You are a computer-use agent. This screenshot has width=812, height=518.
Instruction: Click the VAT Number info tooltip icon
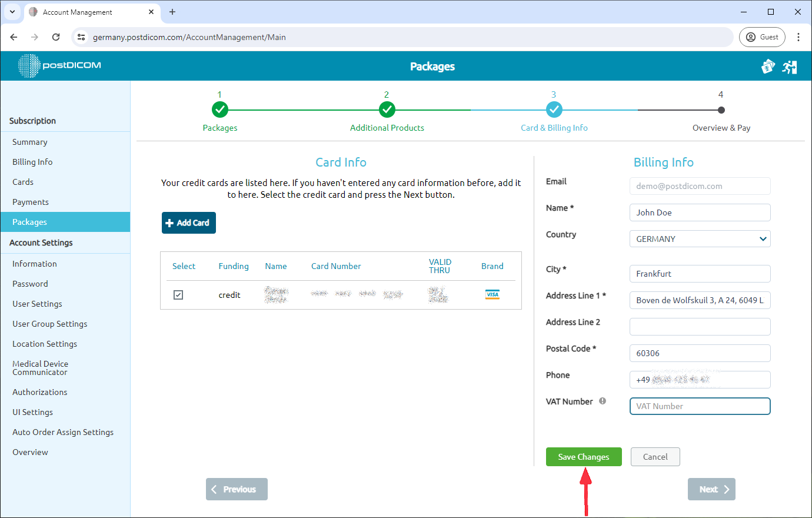pyautogui.click(x=603, y=401)
